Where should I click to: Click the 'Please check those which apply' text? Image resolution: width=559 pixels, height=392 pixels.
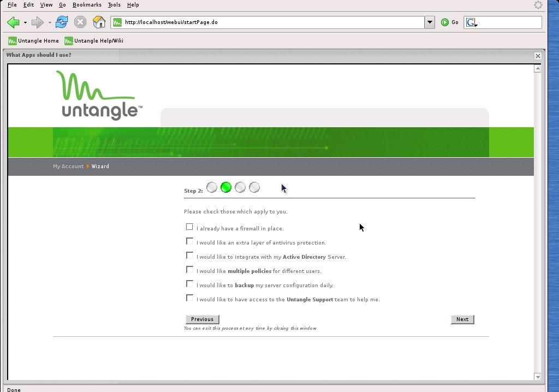[236, 211]
